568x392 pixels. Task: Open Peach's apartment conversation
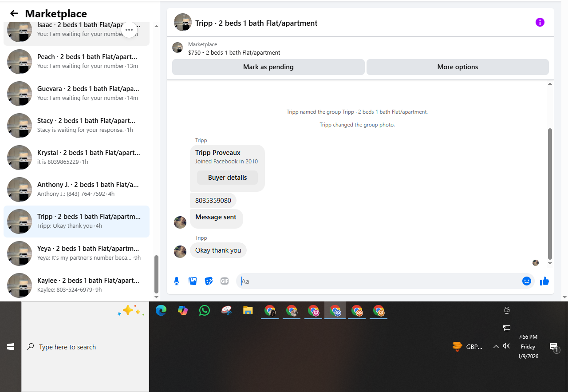(x=76, y=62)
